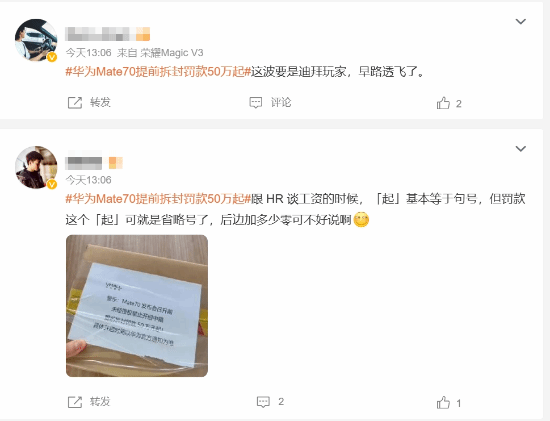This screenshot has width=550, height=421.
Task: Expand the chevron menu on the first post
Action: point(521,22)
